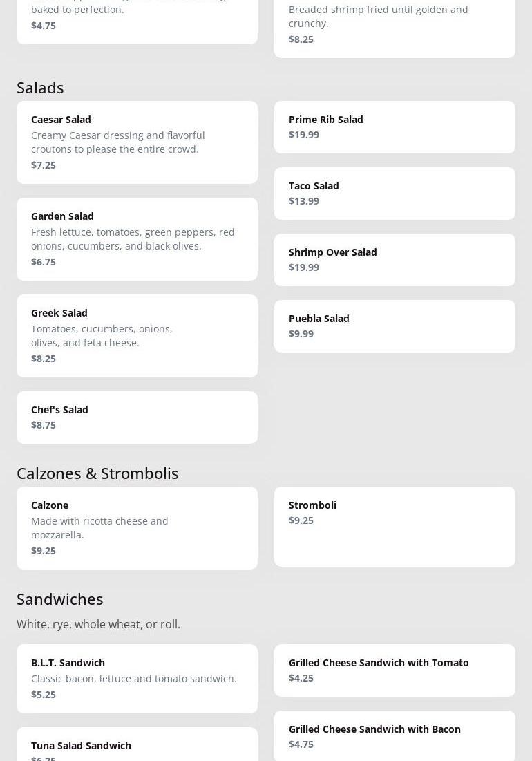The width and height of the screenshot is (532, 761).
Task: Click the Salads section heading
Action: point(40,87)
